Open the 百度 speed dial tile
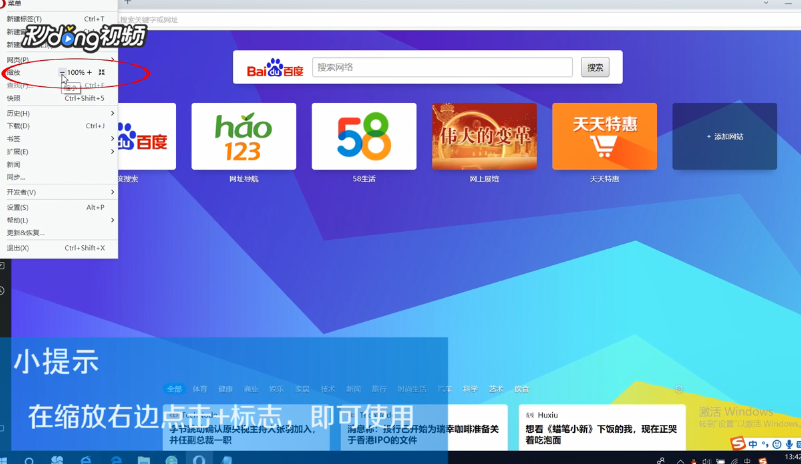 point(147,136)
